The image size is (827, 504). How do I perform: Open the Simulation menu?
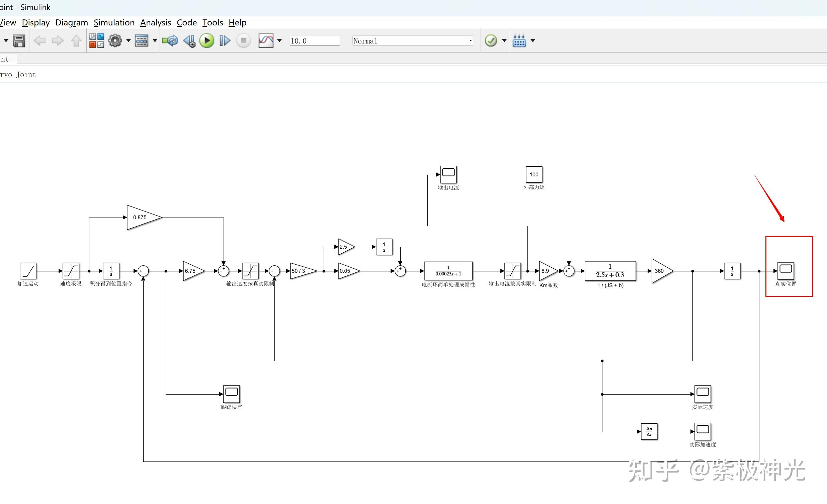click(x=114, y=22)
